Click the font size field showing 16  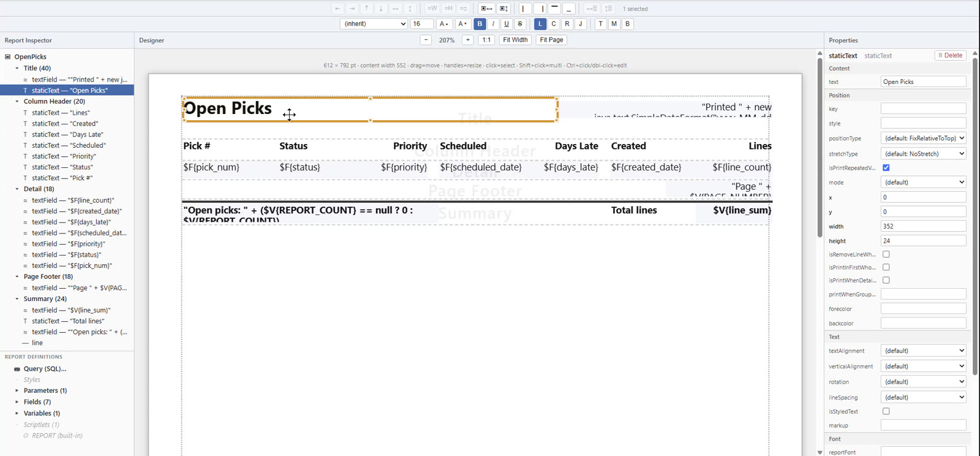point(422,24)
